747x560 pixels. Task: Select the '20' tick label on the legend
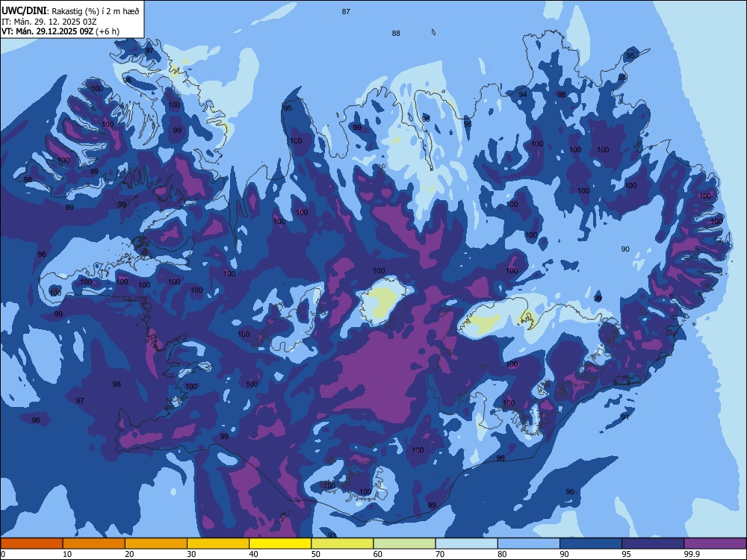click(x=129, y=554)
